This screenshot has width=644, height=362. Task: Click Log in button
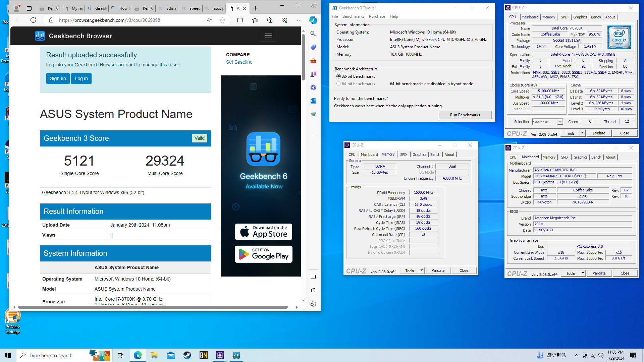pyautogui.click(x=81, y=78)
